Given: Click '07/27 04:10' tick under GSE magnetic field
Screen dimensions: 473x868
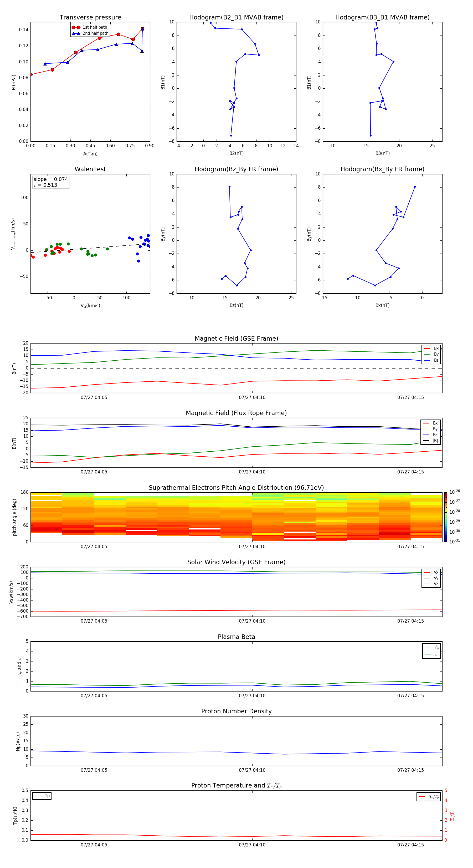Looking at the screenshot, I should click(252, 398).
